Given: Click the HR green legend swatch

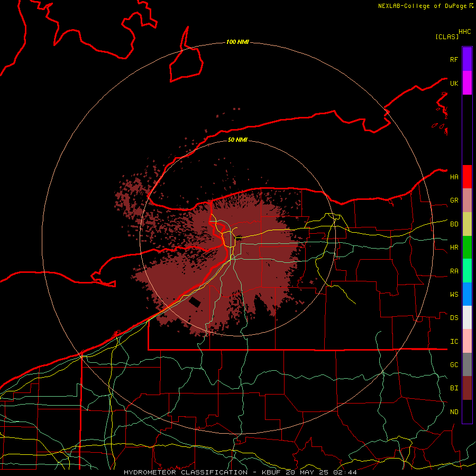Looking at the screenshot, I should 467,247.
